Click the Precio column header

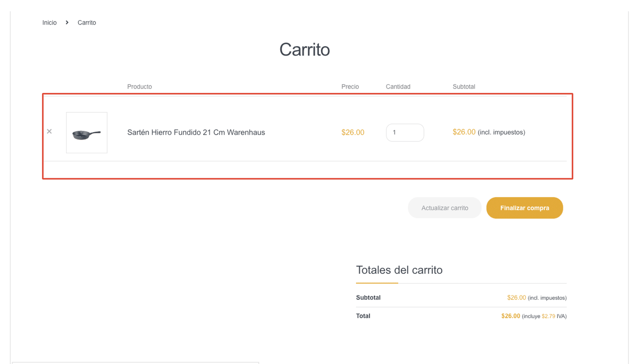click(x=350, y=86)
